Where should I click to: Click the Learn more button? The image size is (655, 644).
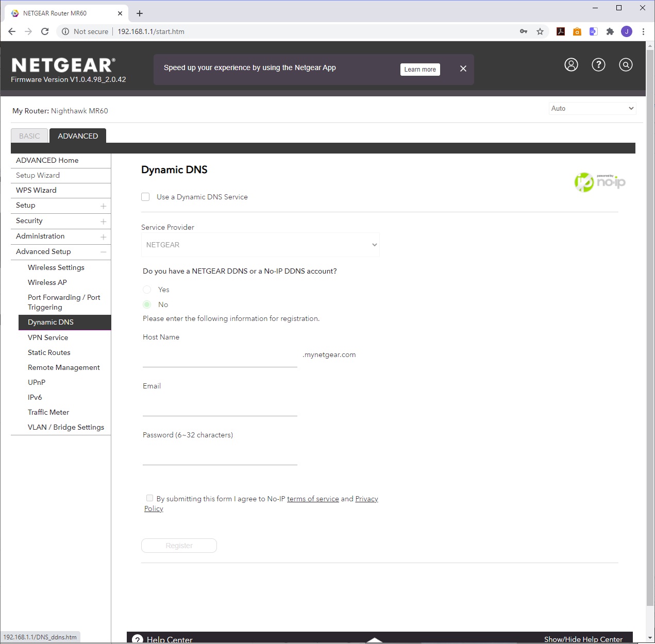[420, 70]
